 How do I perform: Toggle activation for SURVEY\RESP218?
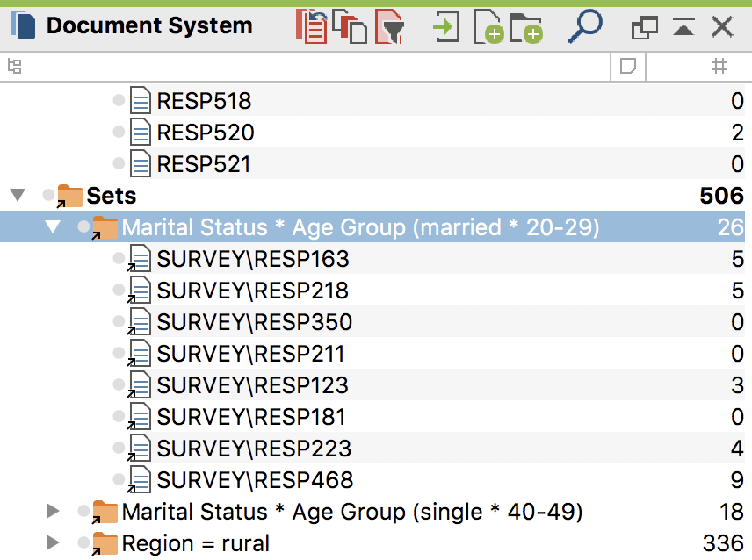pyautogui.click(x=119, y=290)
